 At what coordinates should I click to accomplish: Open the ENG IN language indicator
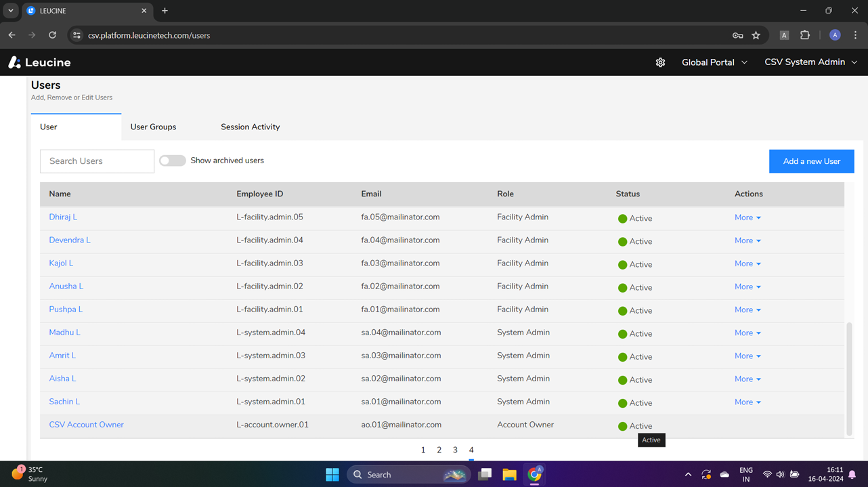pyautogui.click(x=745, y=474)
